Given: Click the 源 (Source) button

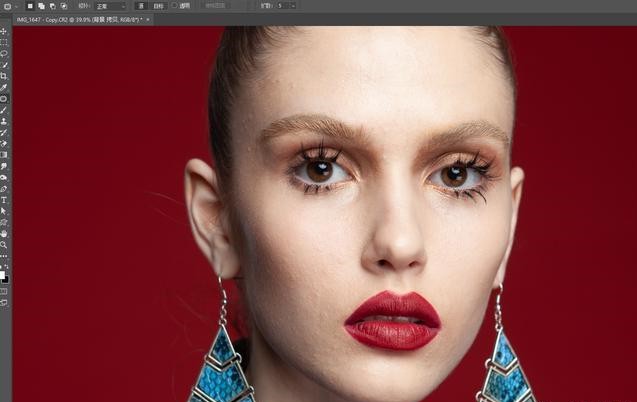Looking at the screenshot, I should pyautogui.click(x=141, y=6).
